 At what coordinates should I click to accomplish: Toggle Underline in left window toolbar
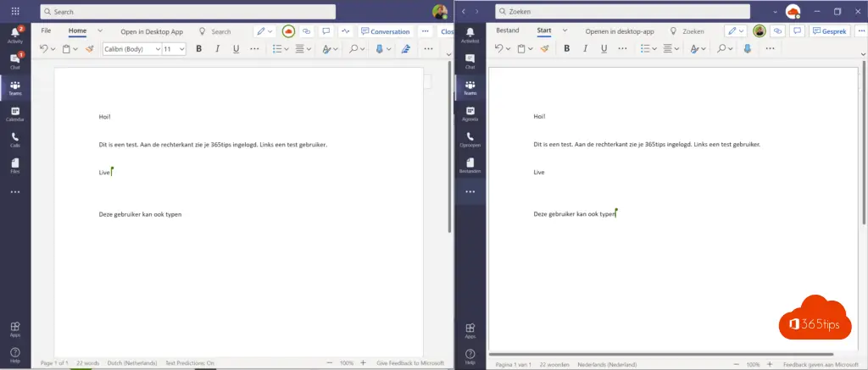point(236,49)
